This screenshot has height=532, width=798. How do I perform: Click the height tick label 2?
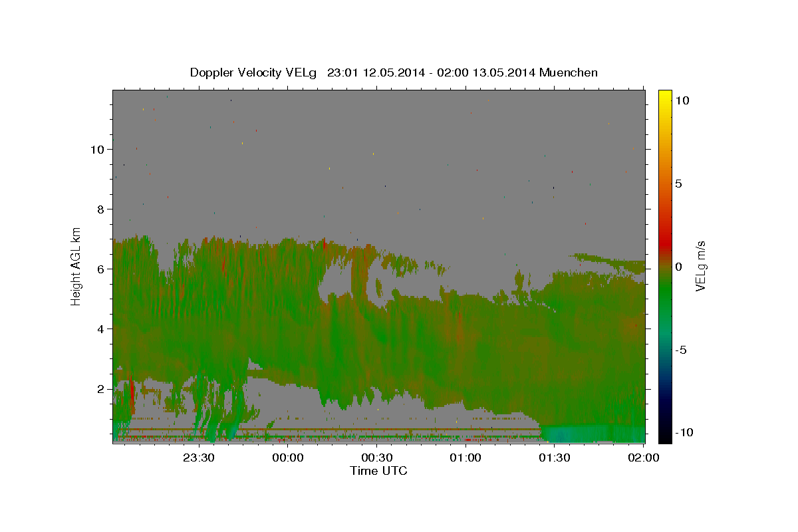click(x=101, y=388)
